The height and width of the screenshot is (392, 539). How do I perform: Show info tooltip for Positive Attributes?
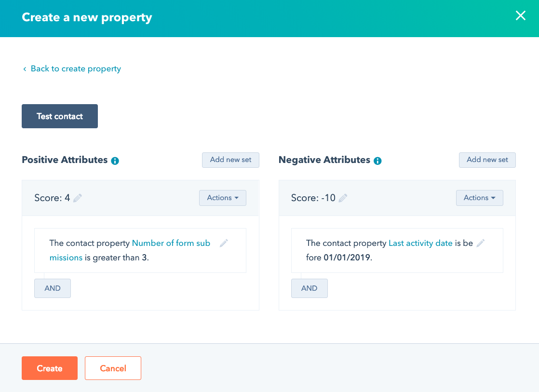[115, 161]
